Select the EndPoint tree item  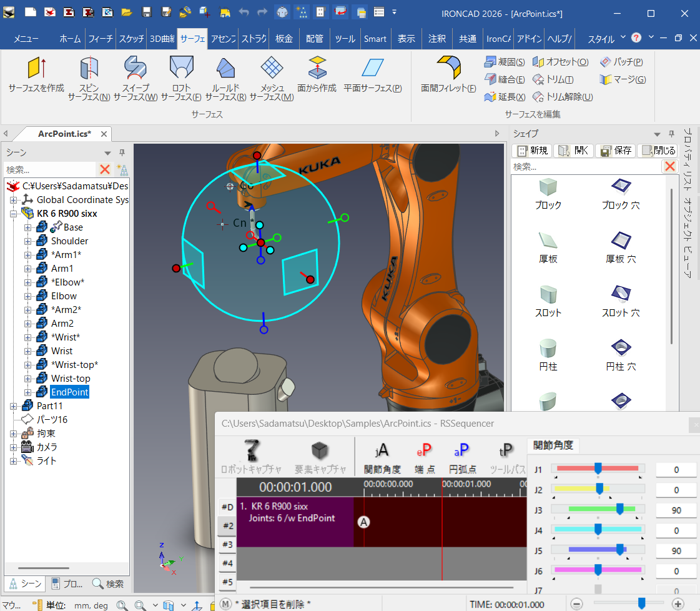pyautogui.click(x=70, y=392)
